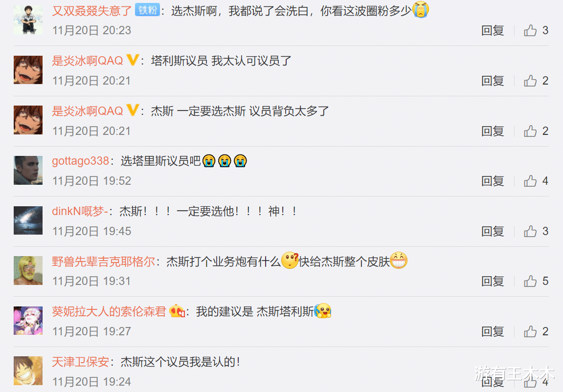Open avatar of 又双叒叕失意了
This screenshot has width=563, height=392.
(28, 20)
